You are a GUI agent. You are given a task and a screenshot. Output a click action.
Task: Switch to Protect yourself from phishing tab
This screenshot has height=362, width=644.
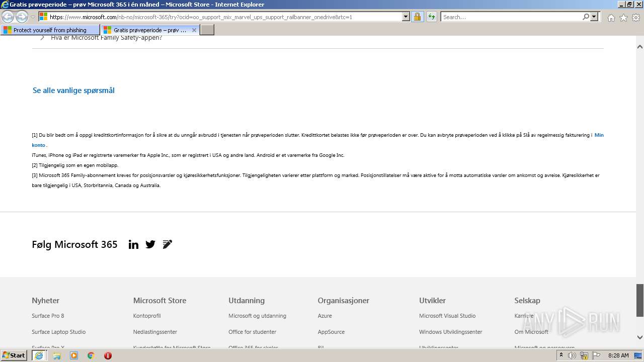coord(50,30)
